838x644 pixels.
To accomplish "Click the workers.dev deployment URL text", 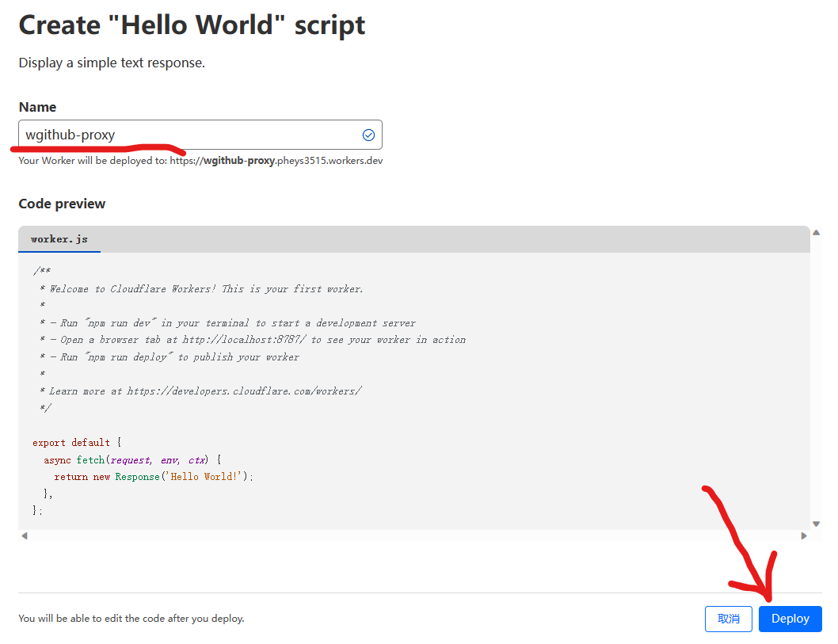I will [x=276, y=161].
